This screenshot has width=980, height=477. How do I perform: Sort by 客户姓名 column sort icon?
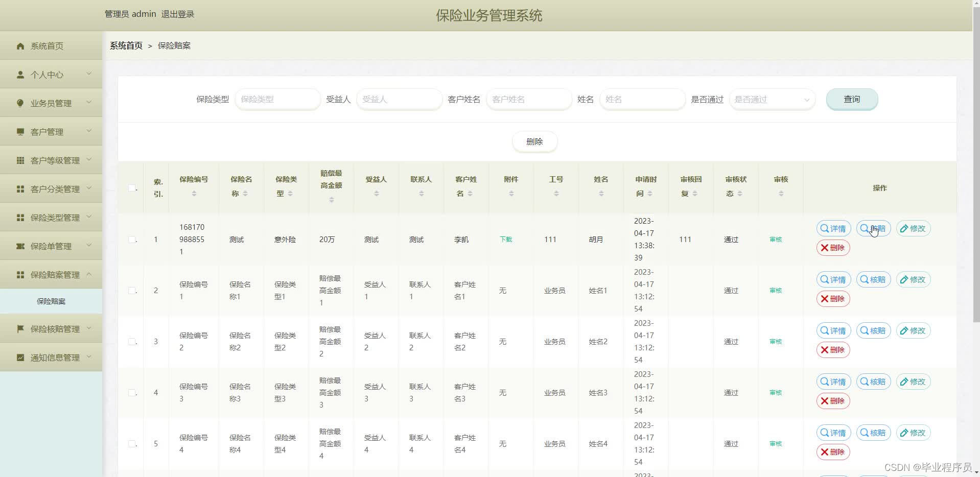pyautogui.click(x=470, y=194)
